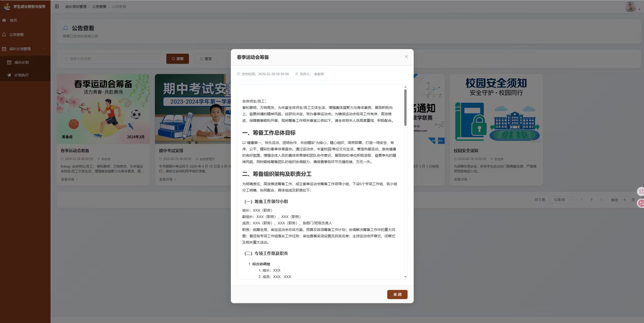Close the 春季运动会筹备 dialog with X icon
The width and height of the screenshot is (644, 323).
(406, 57)
